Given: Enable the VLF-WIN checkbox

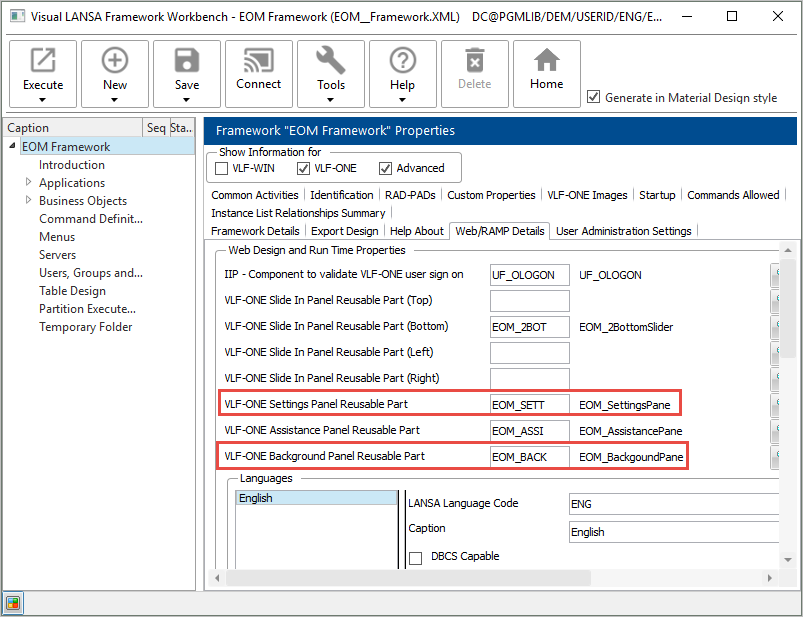Looking at the screenshot, I should [222, 168].
